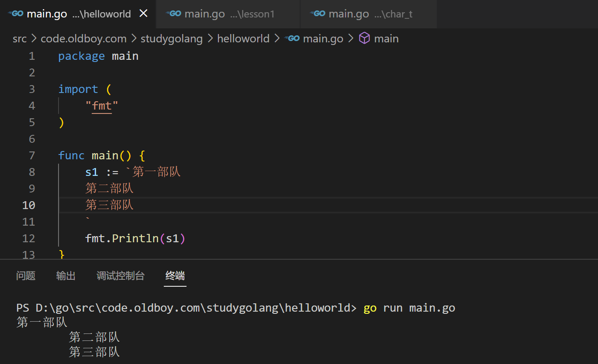Screen dimensions: 598x364
Task: Click "go run main.go" command in terminal
Action: [x=409, y=308]
